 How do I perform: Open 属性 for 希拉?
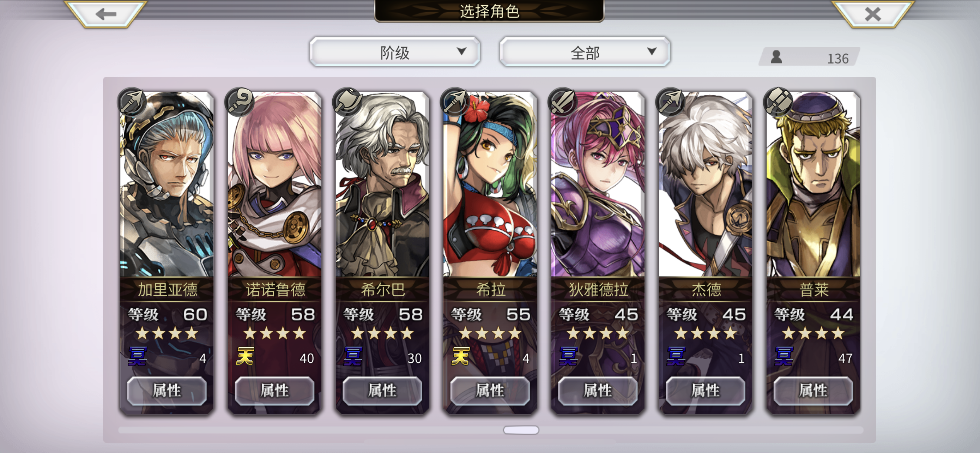490,391
